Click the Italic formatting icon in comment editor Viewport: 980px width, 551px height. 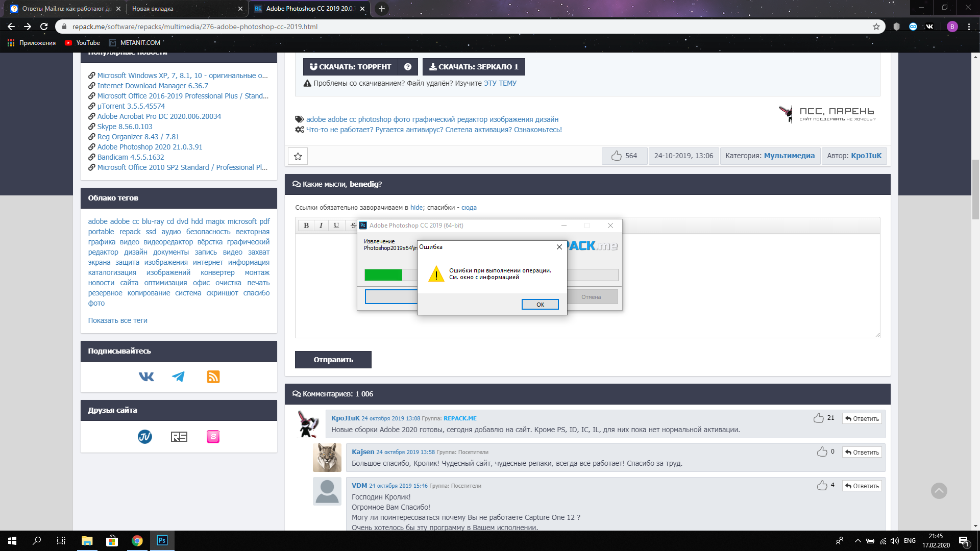click(x=321, y=226)
